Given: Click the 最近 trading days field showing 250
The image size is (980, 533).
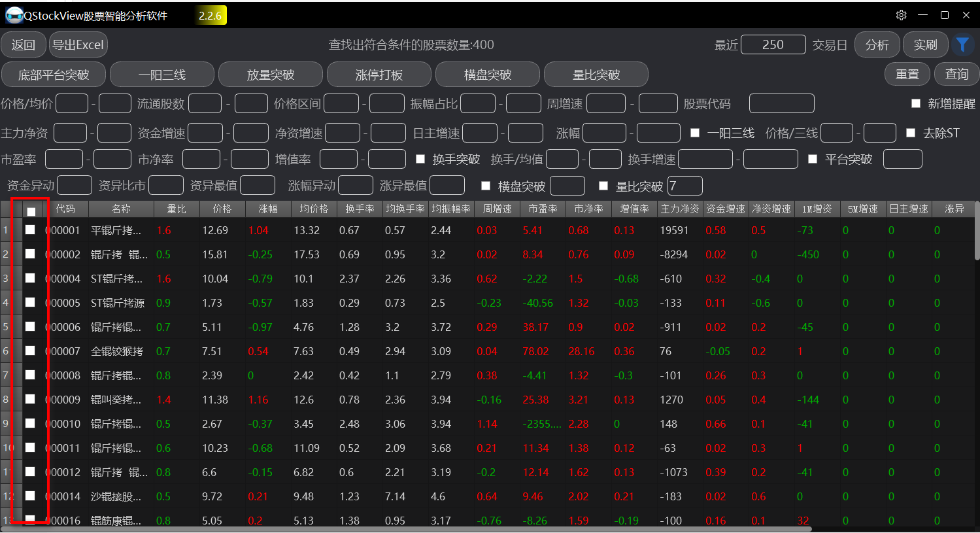Looking at the screenshot, I should coord(773,44).
